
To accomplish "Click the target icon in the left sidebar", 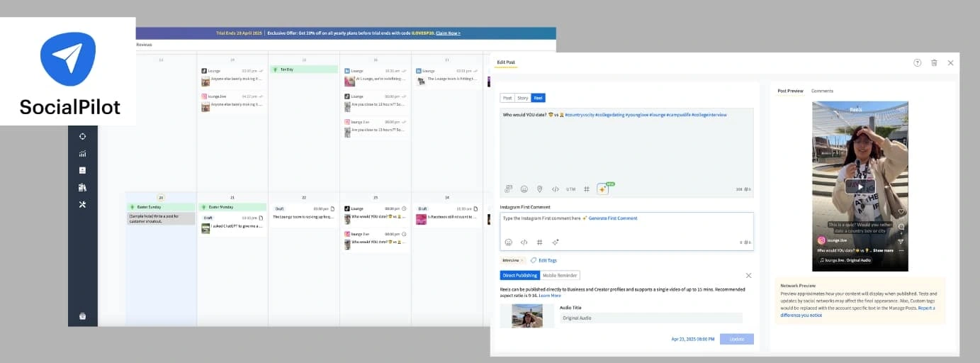I will 82,136.
